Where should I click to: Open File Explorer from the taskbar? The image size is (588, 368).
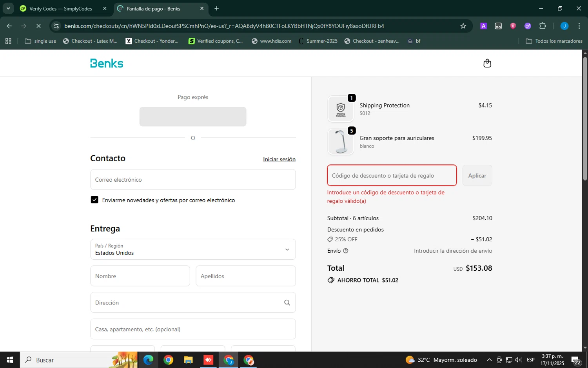pyautogui.click(x=188, y=360)
